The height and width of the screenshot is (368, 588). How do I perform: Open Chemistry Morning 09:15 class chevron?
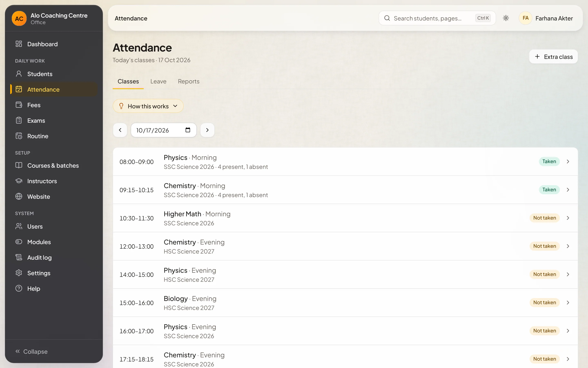[568, 190]
